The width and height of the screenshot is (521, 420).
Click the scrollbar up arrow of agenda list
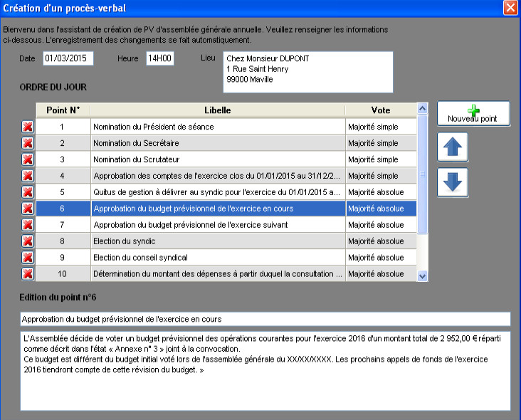(422, 108)
